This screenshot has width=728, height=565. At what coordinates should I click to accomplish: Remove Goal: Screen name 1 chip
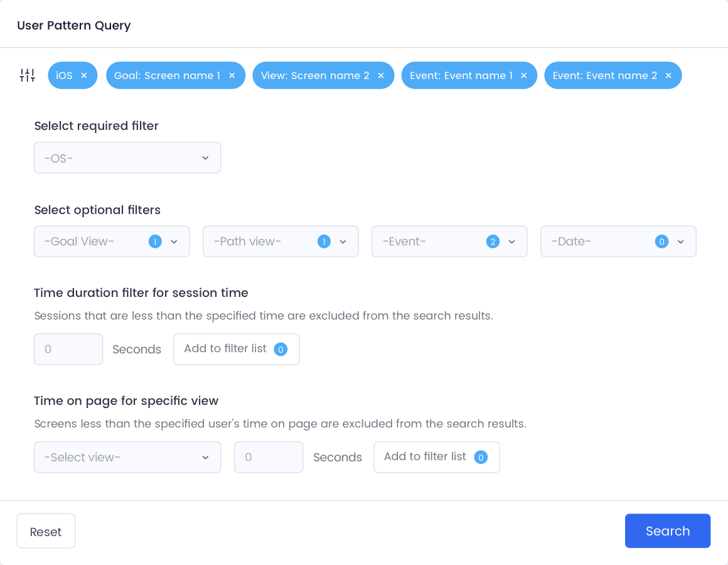232,75
